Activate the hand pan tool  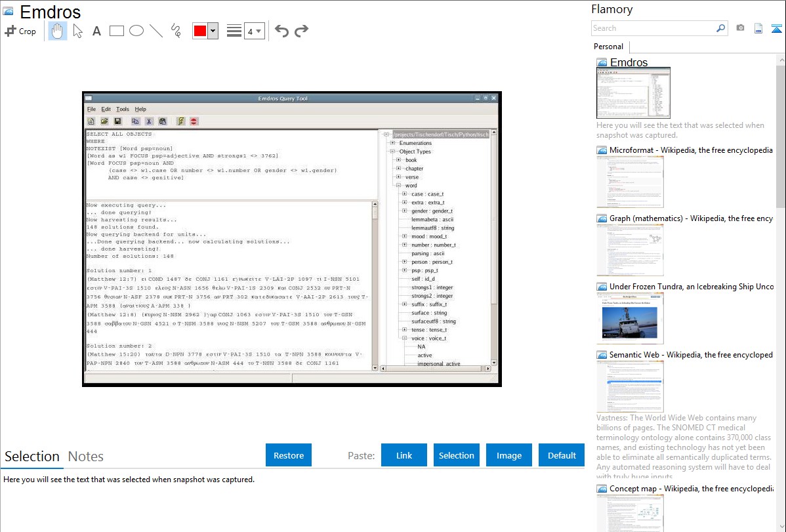58,31
